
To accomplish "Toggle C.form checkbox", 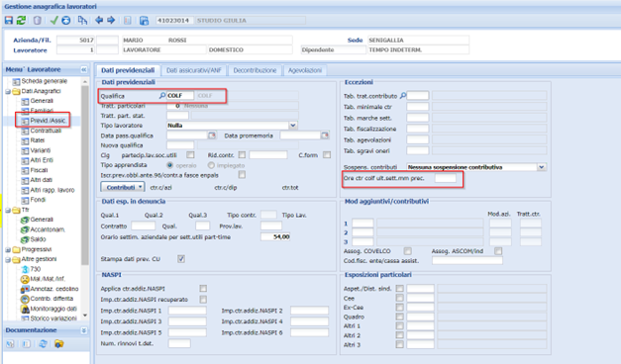I will pyautogui.click(x=327, y=154).
